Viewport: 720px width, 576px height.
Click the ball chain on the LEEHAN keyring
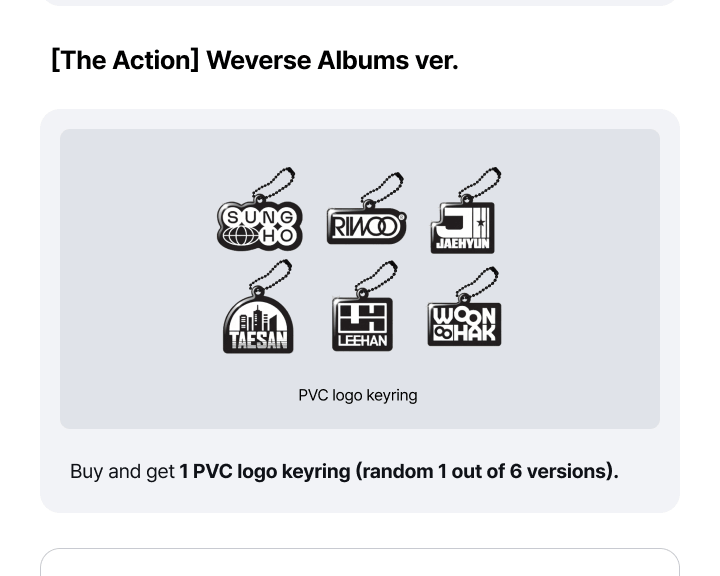click(x=377, y=279)
